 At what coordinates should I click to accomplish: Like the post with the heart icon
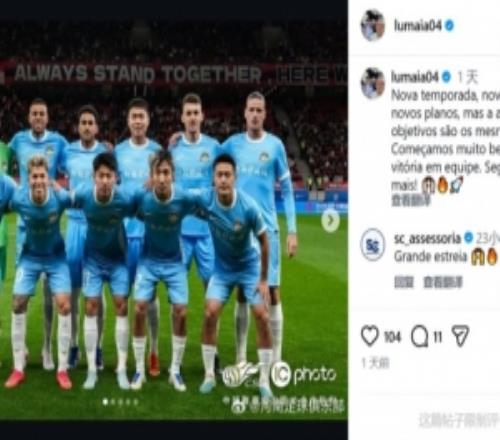370,336
